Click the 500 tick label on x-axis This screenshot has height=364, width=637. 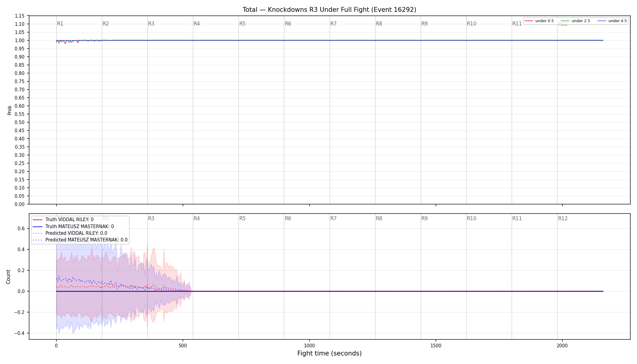(183, 345)
